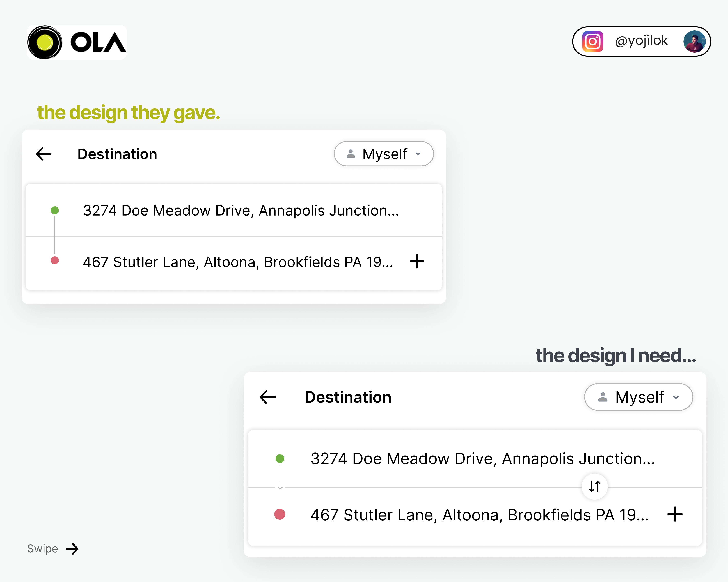The height and width of the screenshot is (582, 728).
Task: Click the profile avatar photo
Action: coord(694,41)
